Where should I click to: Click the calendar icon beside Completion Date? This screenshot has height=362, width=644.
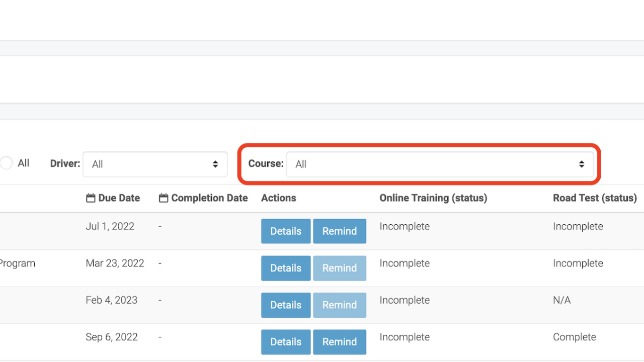tap(163, 198)
